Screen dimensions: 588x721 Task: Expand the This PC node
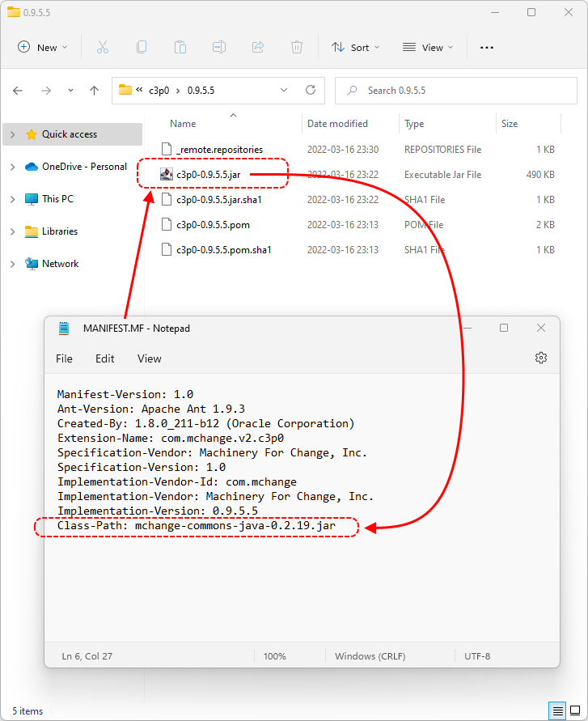coord(12,198)
